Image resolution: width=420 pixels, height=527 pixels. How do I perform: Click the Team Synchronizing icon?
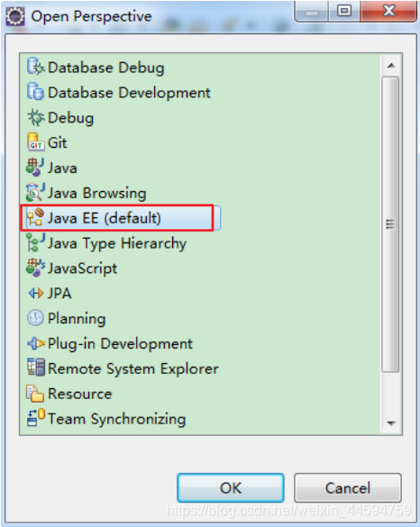36,418
